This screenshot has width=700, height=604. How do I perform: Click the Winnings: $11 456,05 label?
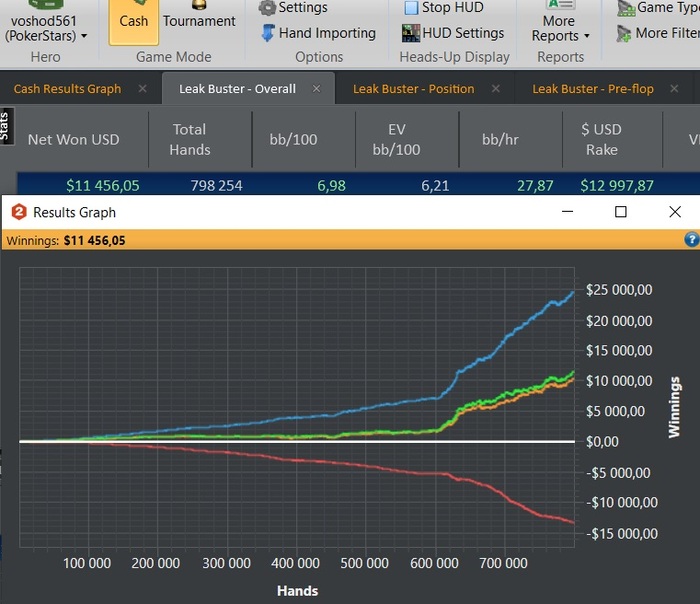click(x=66, y=241)
